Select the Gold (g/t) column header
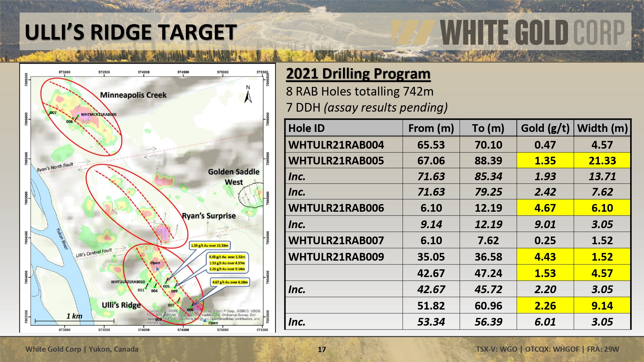This screenshot has width=644, height=362. pyautogui.click(x=545, y=128)
